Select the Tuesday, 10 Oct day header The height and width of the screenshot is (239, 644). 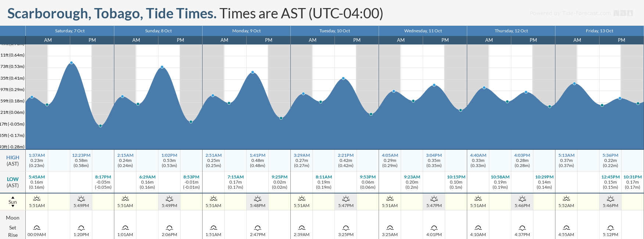335,31
